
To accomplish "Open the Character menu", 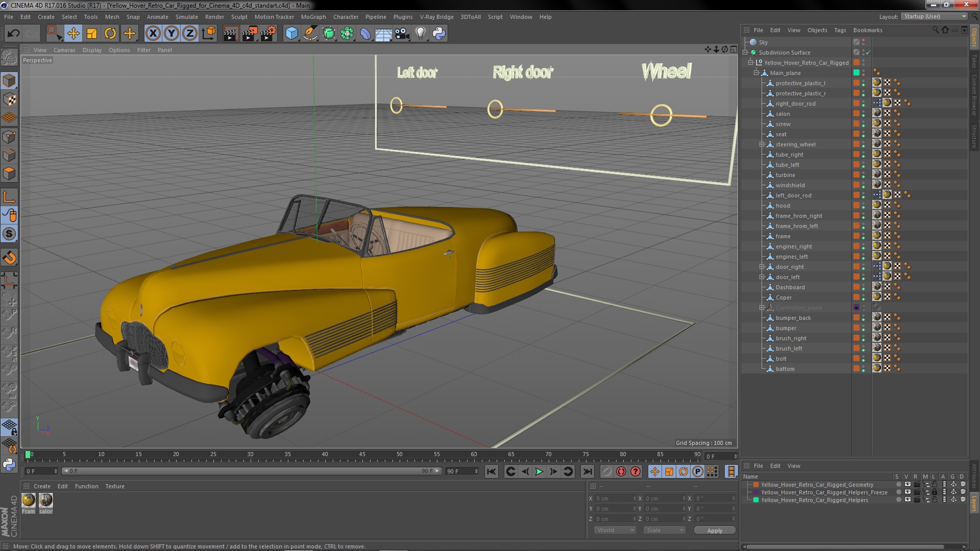I will point(346,17).
